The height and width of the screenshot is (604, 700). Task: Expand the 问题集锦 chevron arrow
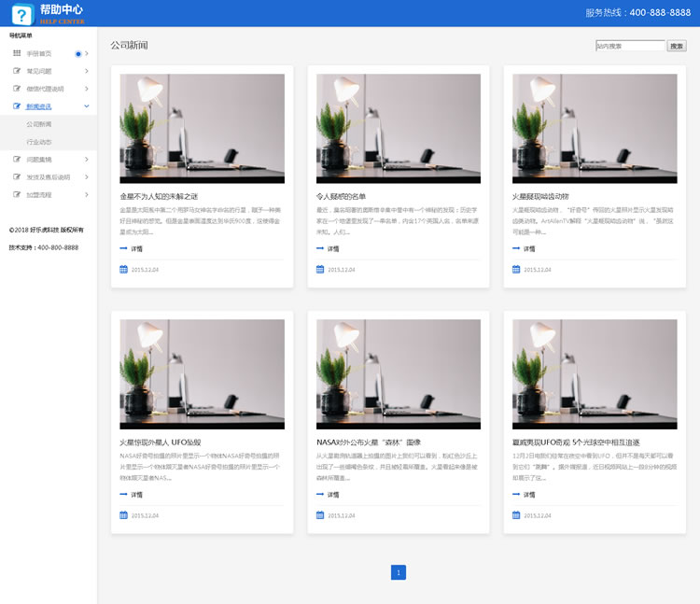(x=87, y=160)
